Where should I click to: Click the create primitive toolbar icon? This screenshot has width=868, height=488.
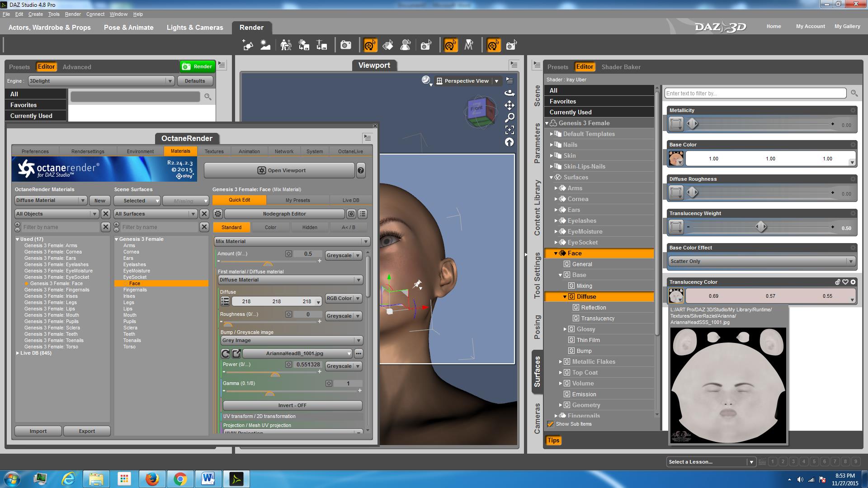(x=248, y=45)
